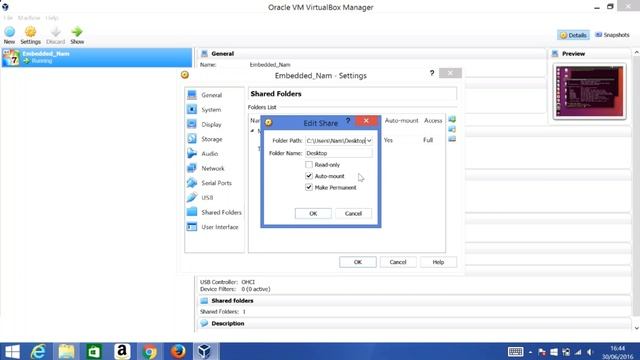The height and width of the screenshot is (360, 640).
Task: Select Storage settings category
Action: tap(212, 139)
